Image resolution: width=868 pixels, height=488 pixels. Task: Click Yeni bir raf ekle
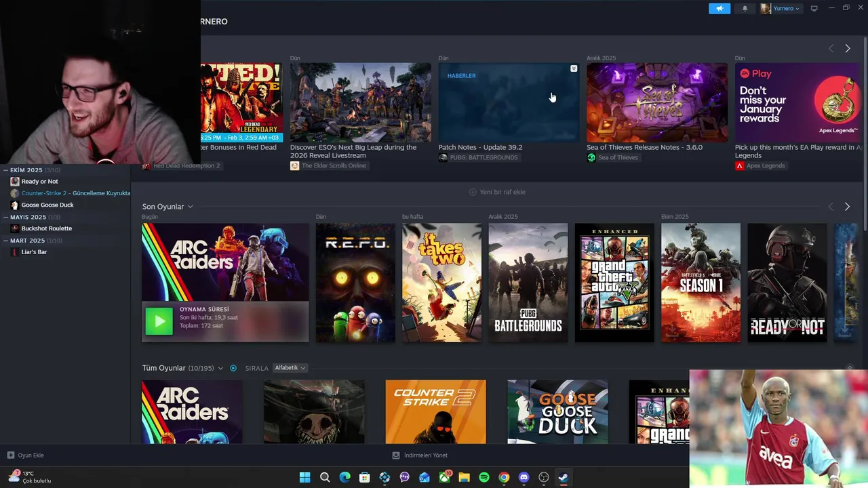[497, 192]
